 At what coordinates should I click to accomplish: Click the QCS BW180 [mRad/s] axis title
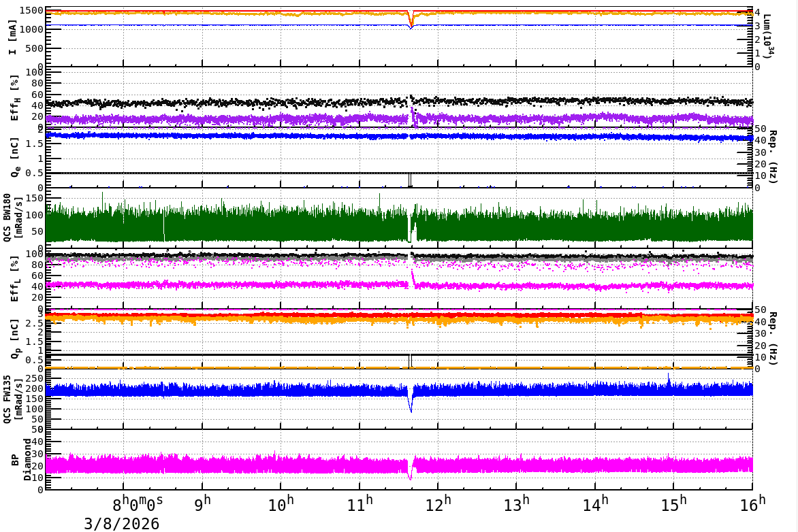click(12, 218)
